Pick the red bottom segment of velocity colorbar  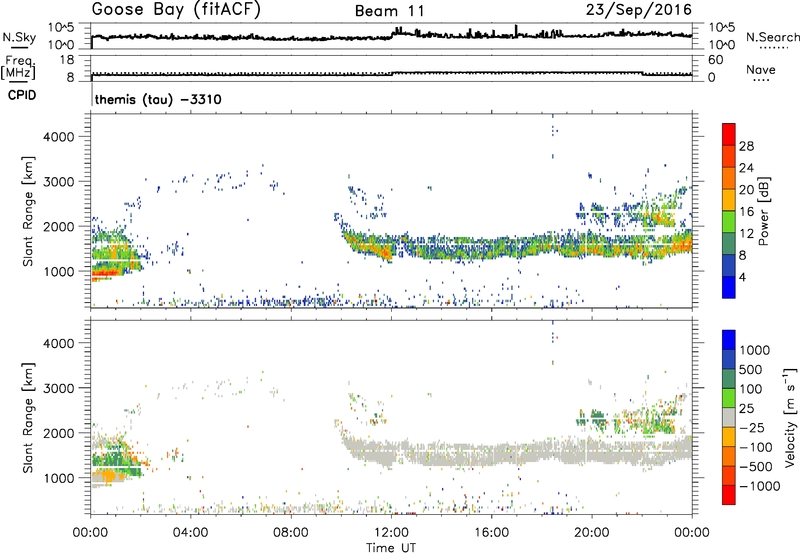[x=729, y=495]
